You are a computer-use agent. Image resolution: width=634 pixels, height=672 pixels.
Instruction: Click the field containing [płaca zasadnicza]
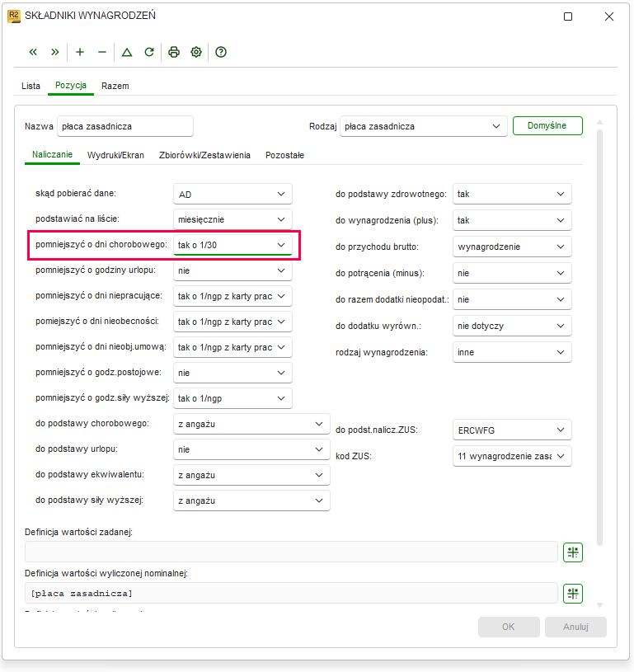[291, 594]
